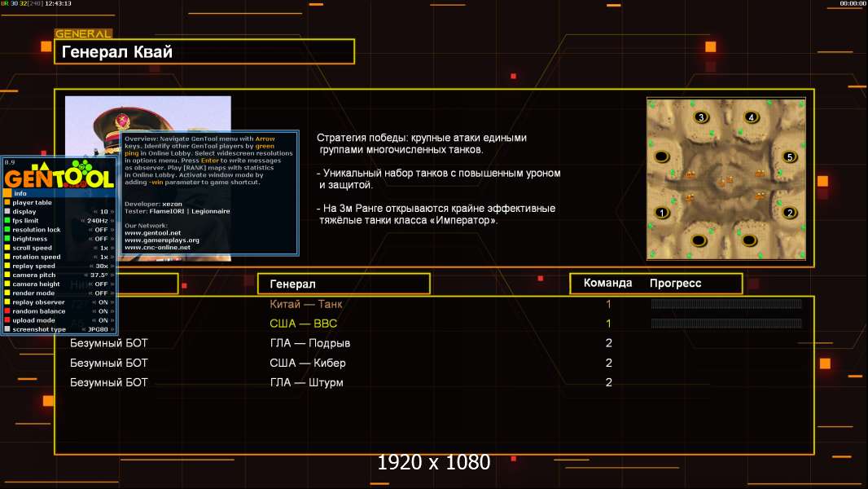Click the red square beside upload mode
868x489 pixels.
click(7, 320)
